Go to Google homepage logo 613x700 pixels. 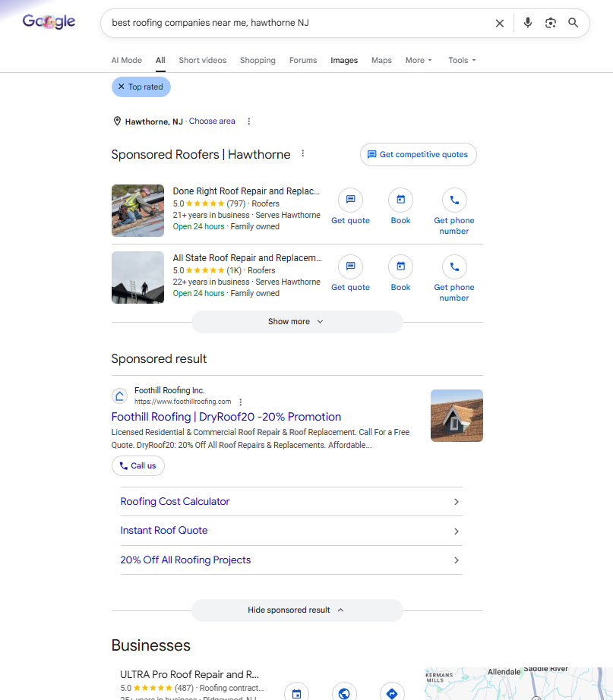pyautogui.click(x=49, y=21)
